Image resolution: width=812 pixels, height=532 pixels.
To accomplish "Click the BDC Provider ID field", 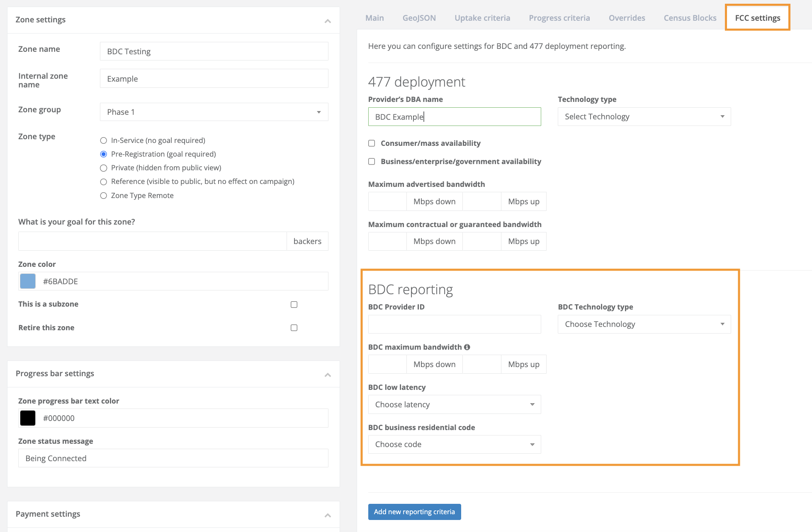I will (x=455, y=324).
